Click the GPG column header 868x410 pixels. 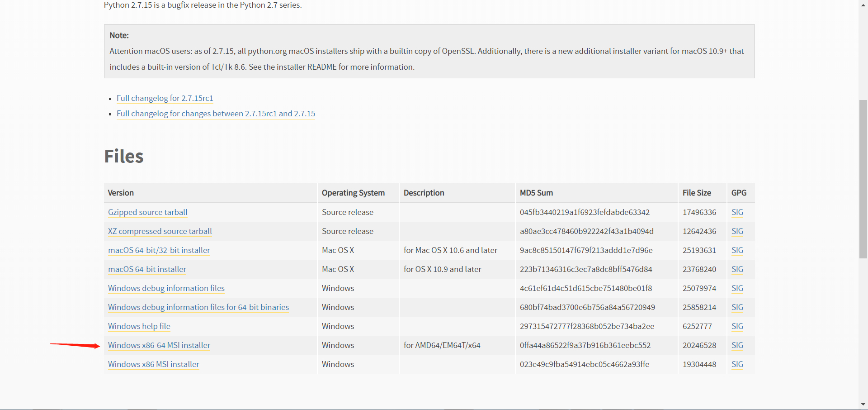tap(739, 193)
